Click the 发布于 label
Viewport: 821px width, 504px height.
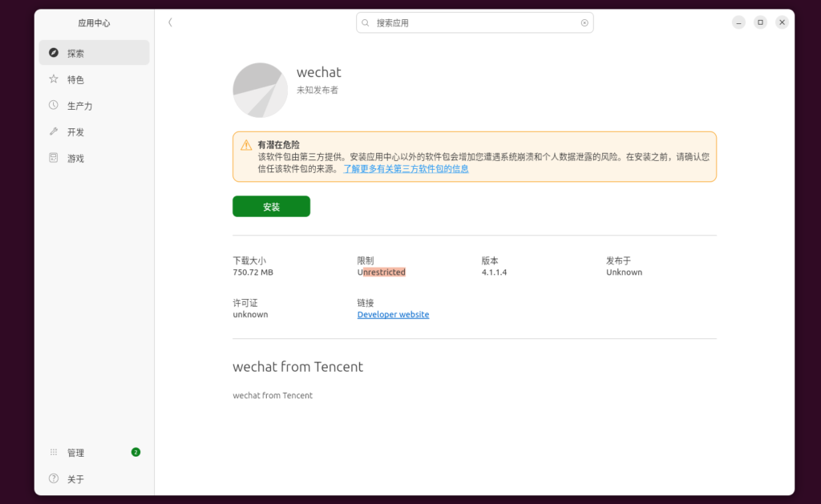coord(619,260)
